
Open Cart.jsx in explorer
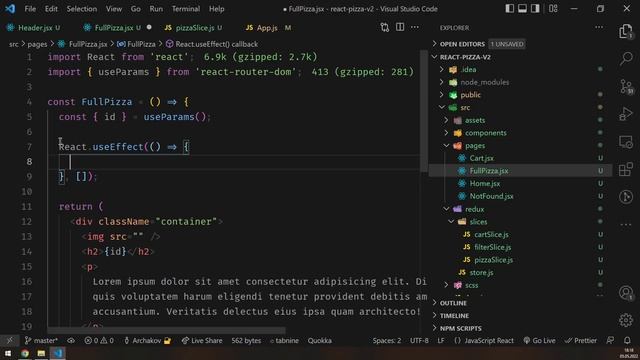(481, 158)
